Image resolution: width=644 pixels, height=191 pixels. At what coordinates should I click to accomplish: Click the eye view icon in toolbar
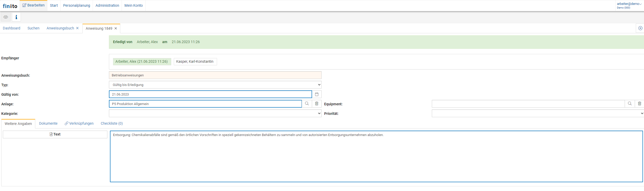[6, 17]
